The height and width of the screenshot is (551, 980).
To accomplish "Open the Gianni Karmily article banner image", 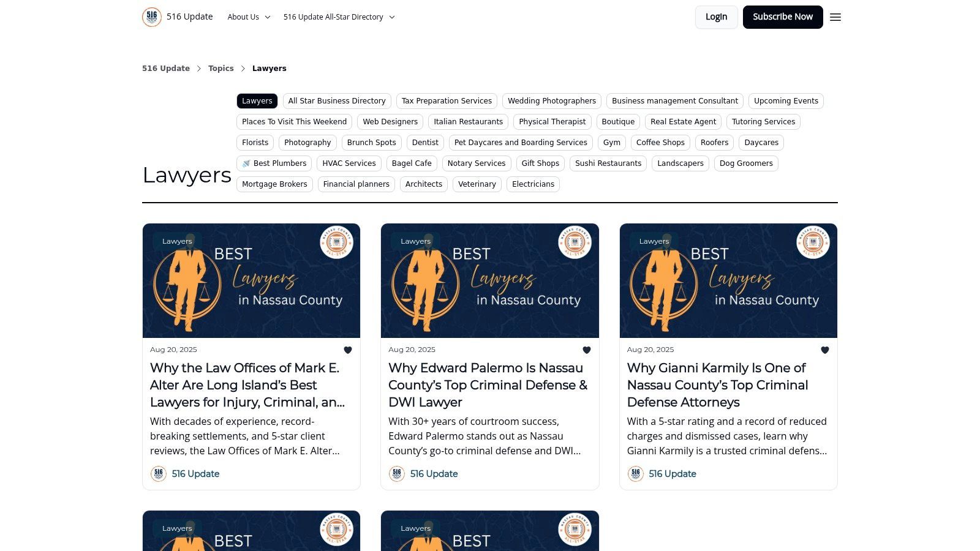I will coord(728,280).
